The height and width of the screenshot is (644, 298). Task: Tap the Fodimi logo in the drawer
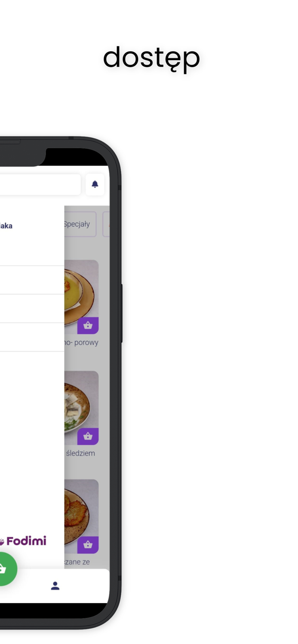point(23,541)
